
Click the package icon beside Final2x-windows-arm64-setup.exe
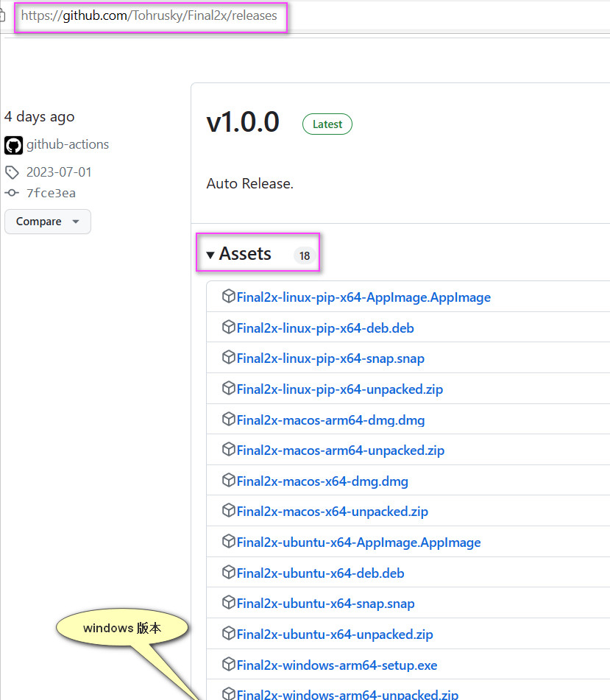228,664
